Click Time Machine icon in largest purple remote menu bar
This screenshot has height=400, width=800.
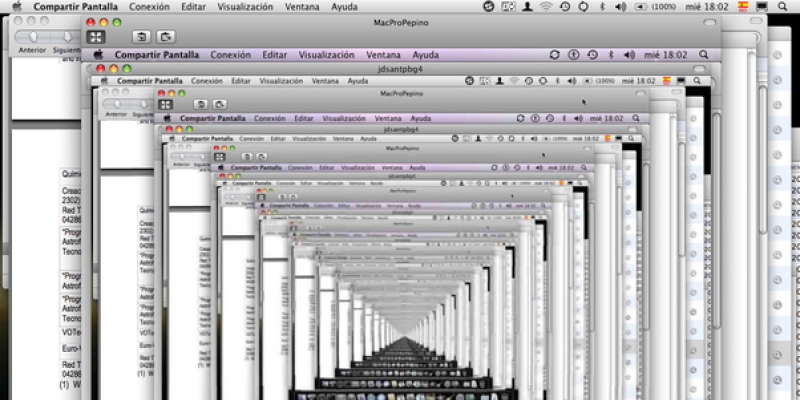point(592,55)
